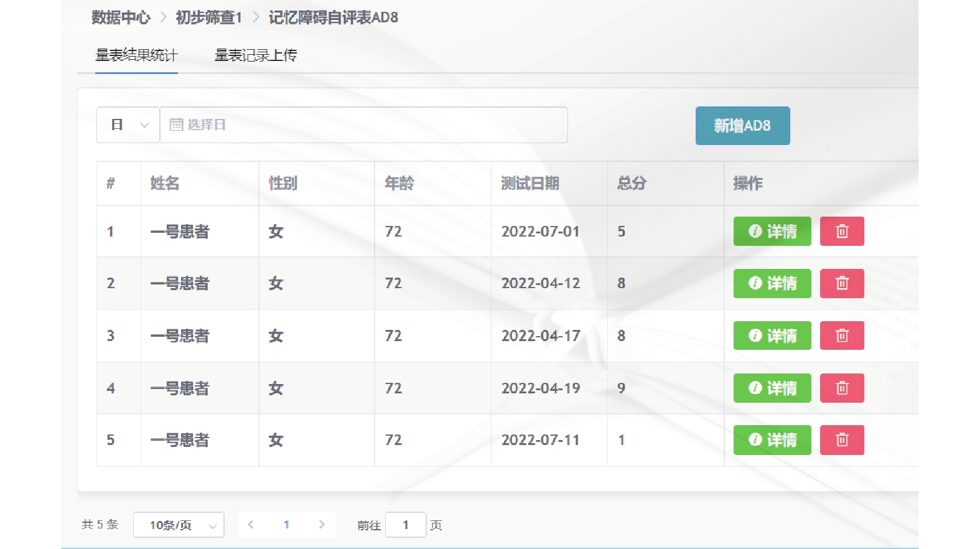Open 详情 for the 2022-04-19 record
Viewport: 980px width, 549px height.
coord(772,388)
